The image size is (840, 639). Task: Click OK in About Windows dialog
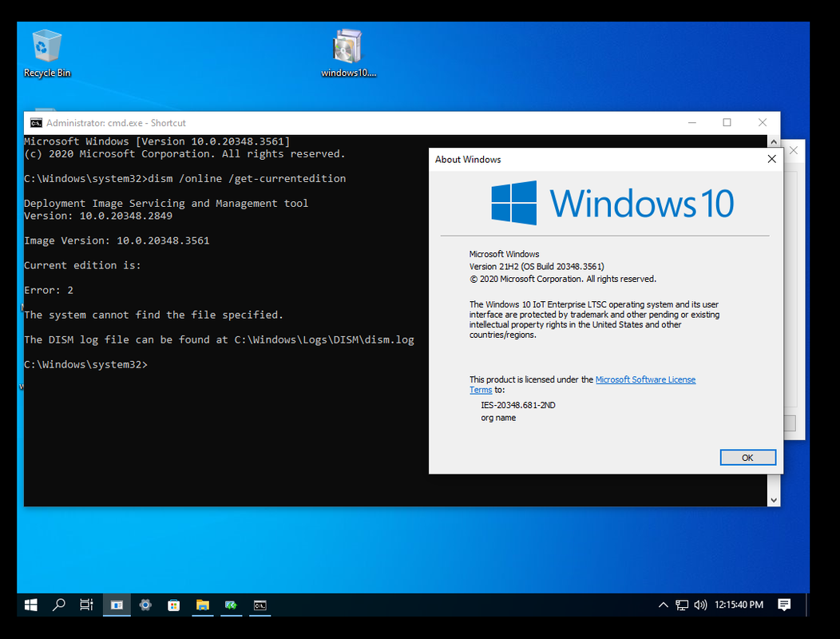click(x=748, y=457)
